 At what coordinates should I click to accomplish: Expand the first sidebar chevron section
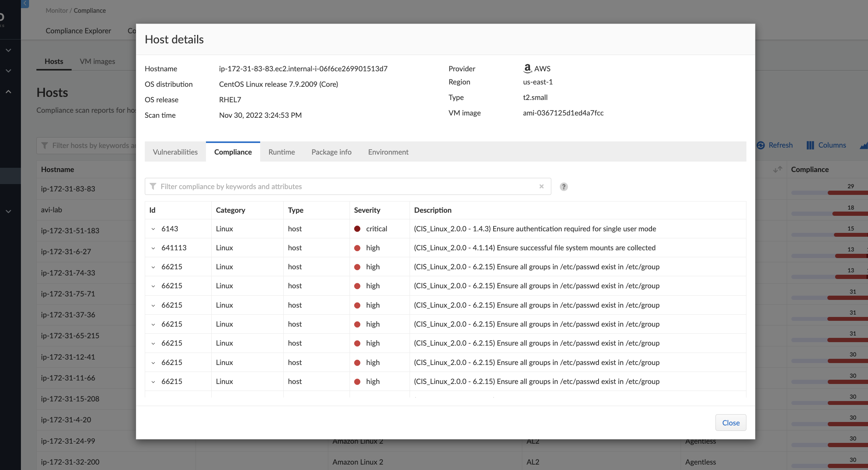point(8,50)
